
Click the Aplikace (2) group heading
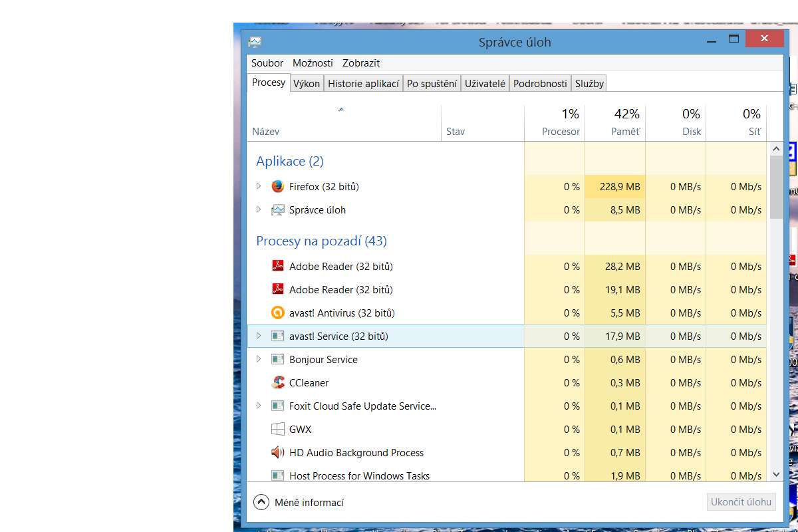(x=290, y=161)
